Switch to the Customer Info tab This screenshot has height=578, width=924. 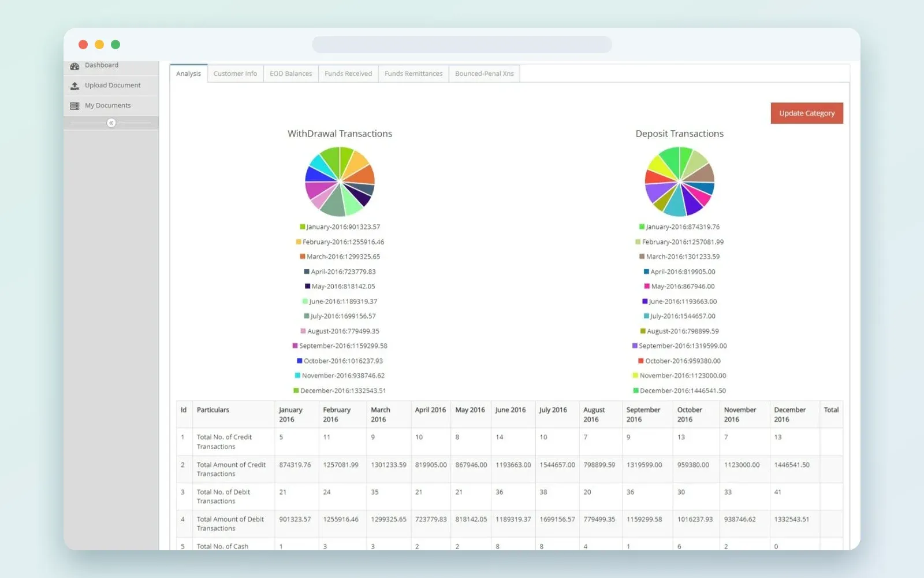[235, 73]
